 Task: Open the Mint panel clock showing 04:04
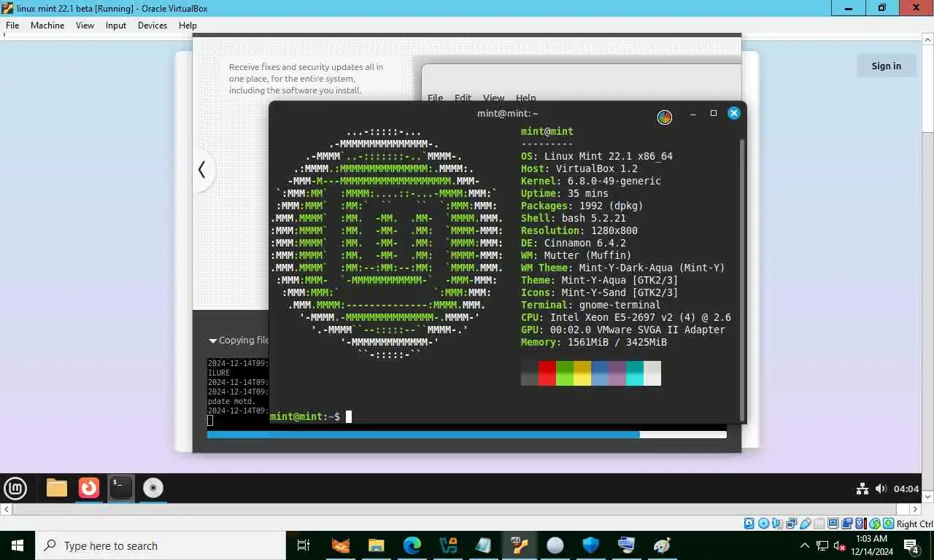tap(906, 489)
